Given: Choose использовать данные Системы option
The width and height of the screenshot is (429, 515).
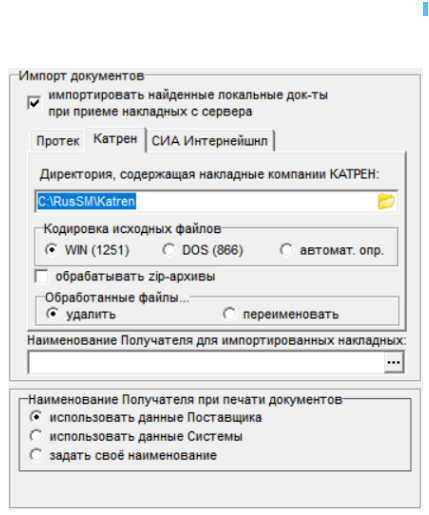Looking at the screenshot, I should pyautogui.click(x=36, y=436).
